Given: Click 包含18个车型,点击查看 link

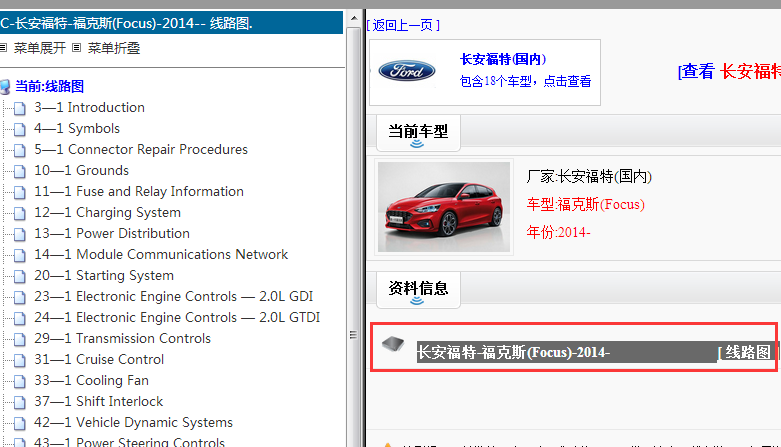Looking at the screenshot, I should point(525,81).
